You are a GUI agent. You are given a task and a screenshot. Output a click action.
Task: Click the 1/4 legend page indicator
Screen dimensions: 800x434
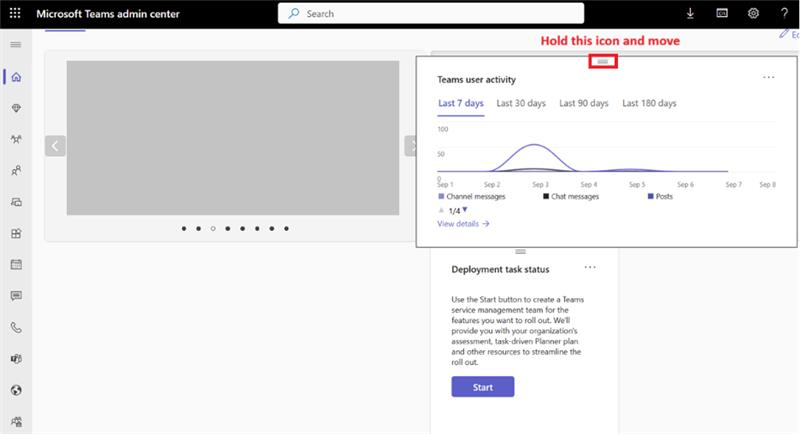[454, 211]
